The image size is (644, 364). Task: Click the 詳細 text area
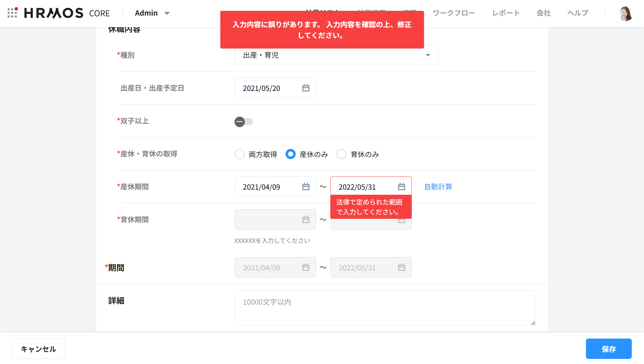click(385, 308)
